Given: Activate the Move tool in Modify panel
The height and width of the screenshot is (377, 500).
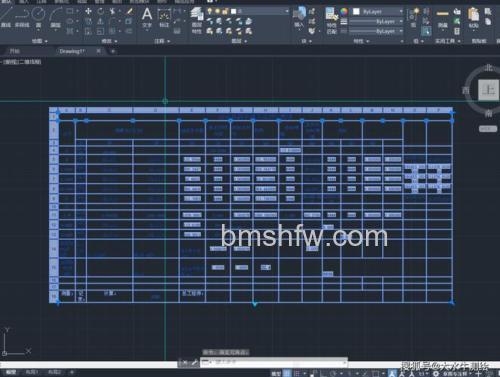Looking at the screenshot, I should 88,11.
